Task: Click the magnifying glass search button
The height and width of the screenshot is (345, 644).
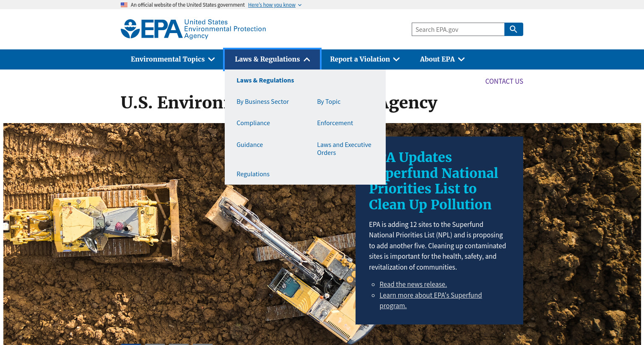Action: tap(514, 29)
